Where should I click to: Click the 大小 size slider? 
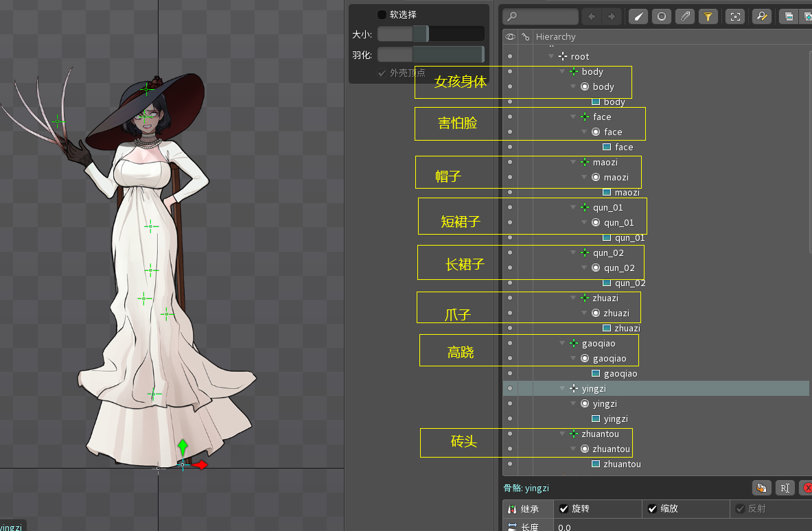[430, 34]
